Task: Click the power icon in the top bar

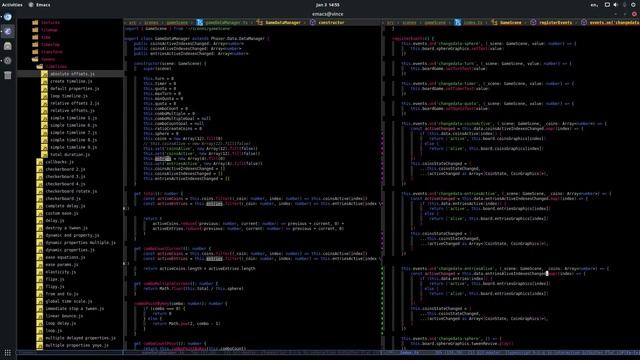Action: [633, 5]
